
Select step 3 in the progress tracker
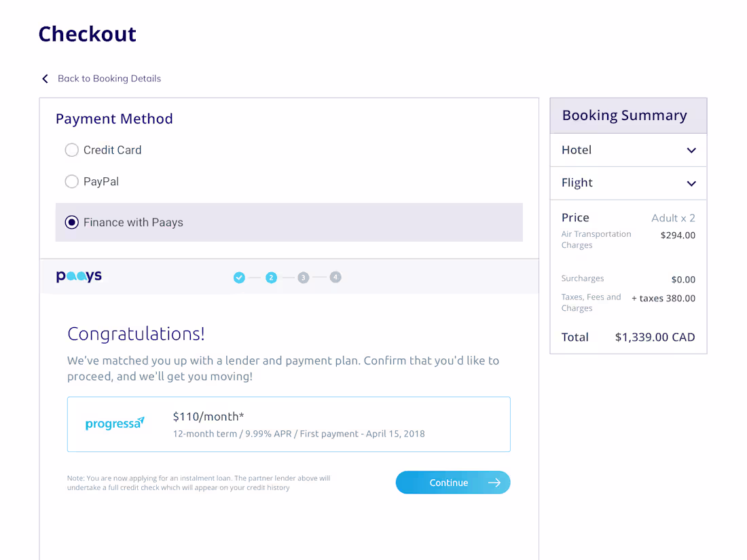coord(303,277)
